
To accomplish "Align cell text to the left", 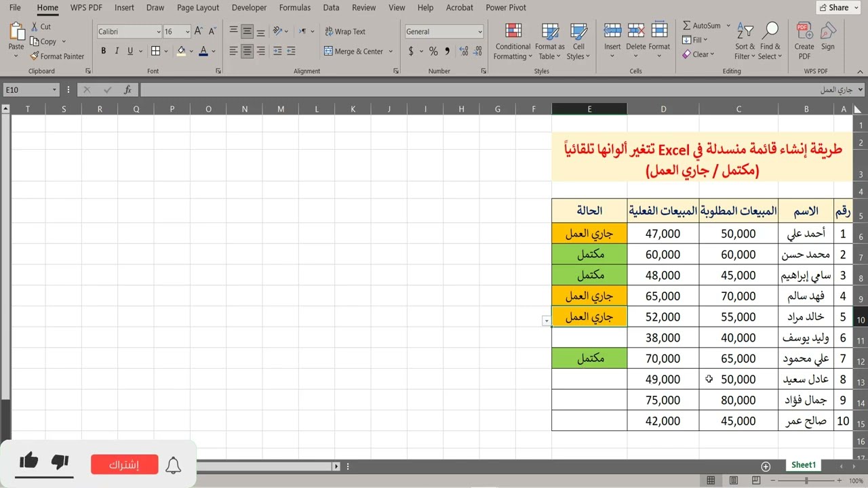I will click(233, 51).
